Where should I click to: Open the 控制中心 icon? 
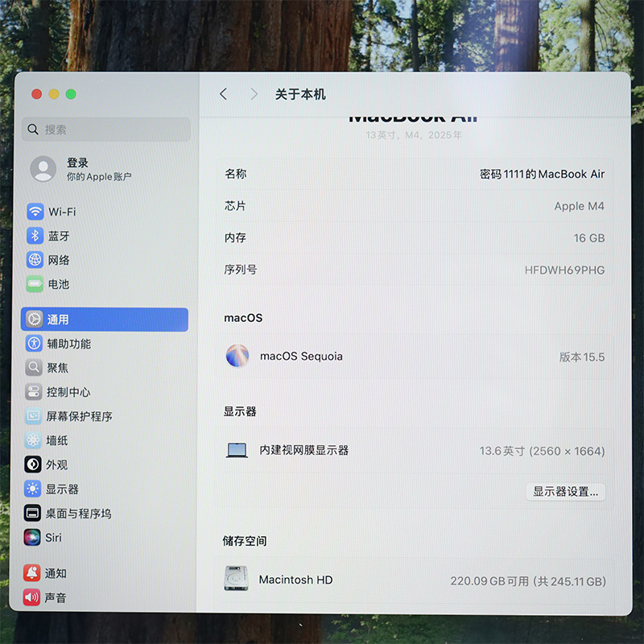pyautogui.click(x=33, y=392)
